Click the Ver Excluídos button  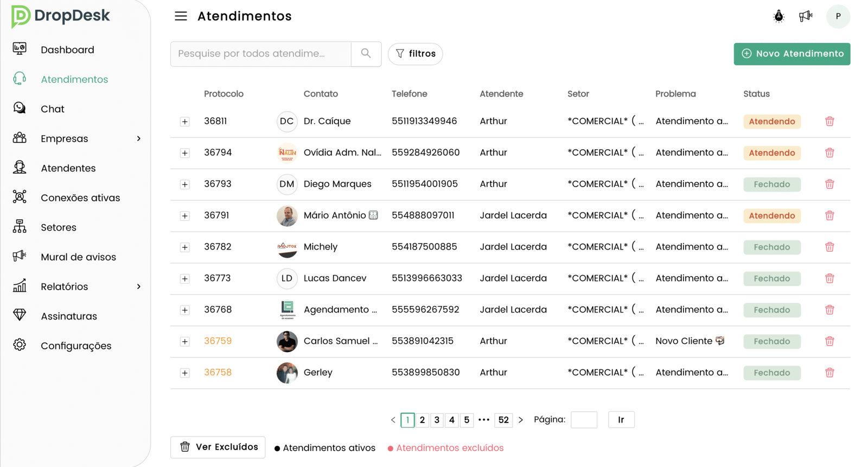(x=218, y=447)
